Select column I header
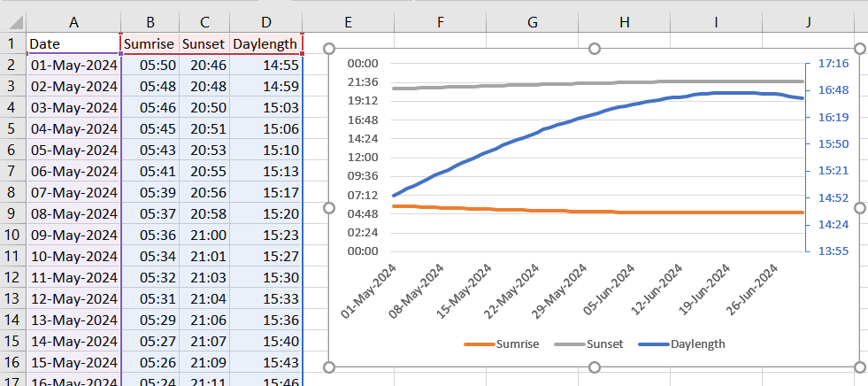 716,22
